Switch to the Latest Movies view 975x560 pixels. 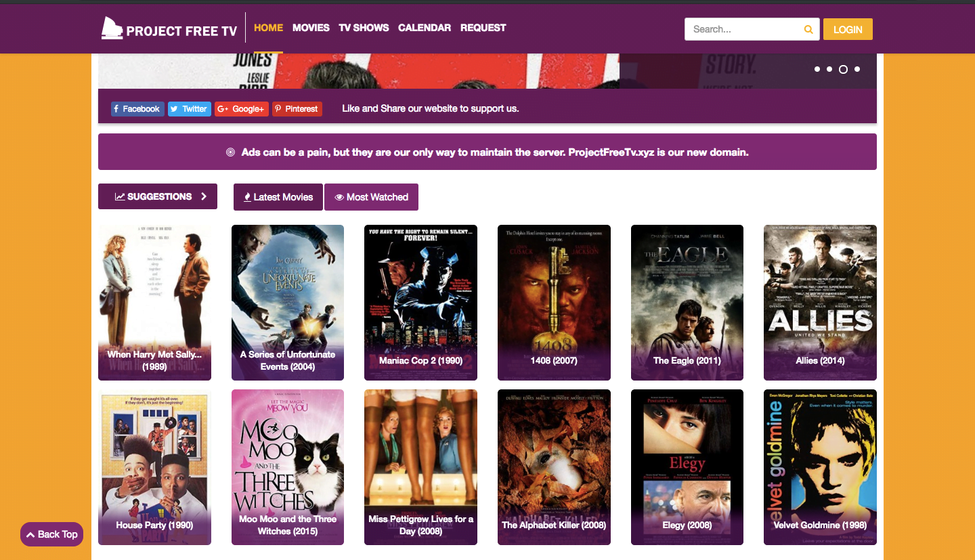coord(278,197)
